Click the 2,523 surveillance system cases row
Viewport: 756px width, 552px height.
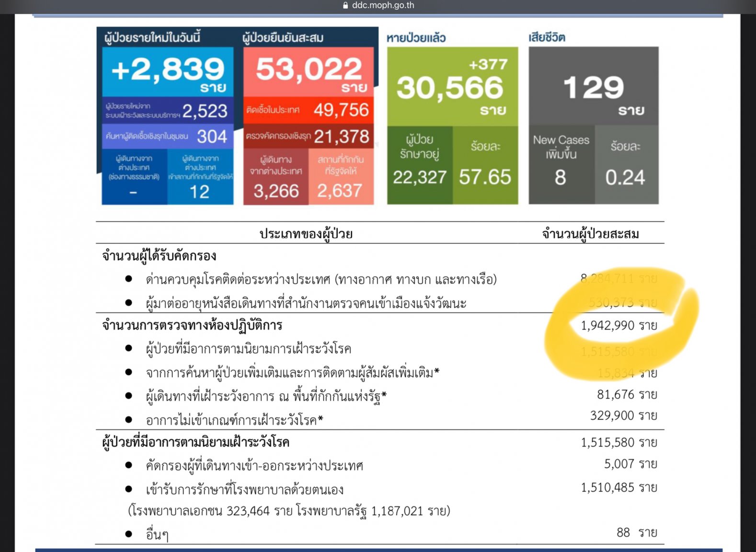pyautogui.click(x=167, y=111)
